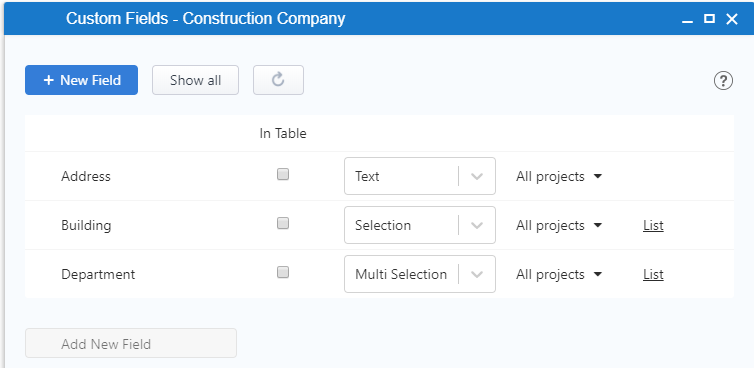Image resolution: width=754 pixels, height=368 pixels.
Task: Open the help question mark icon
Action: pos(723,81)
